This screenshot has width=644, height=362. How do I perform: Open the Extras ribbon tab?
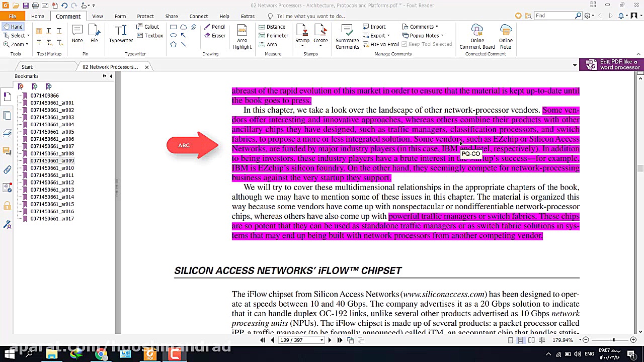pyautogui.click(x=248, y=16)
